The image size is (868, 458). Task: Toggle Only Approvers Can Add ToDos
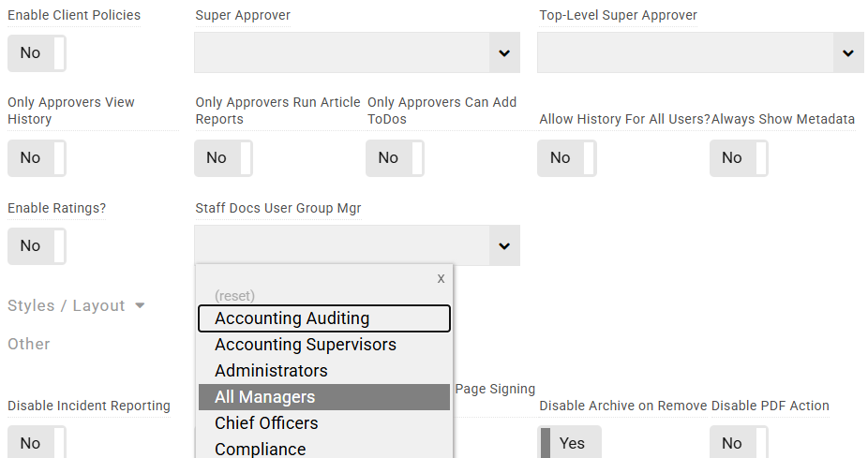pyautogui.click(x=395, y=157)
